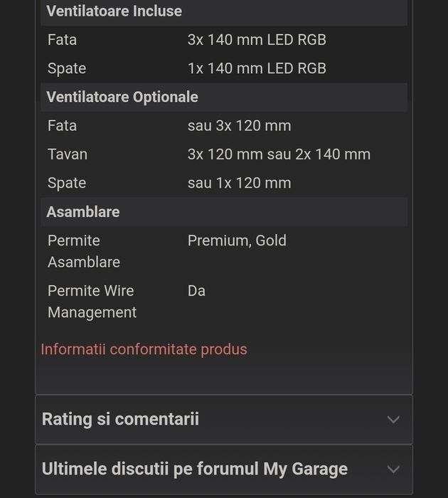Select the sau 3x 120 mm value
Image resolution: width=448 pixels, height=498 pixels.
[x=239, y=126]
